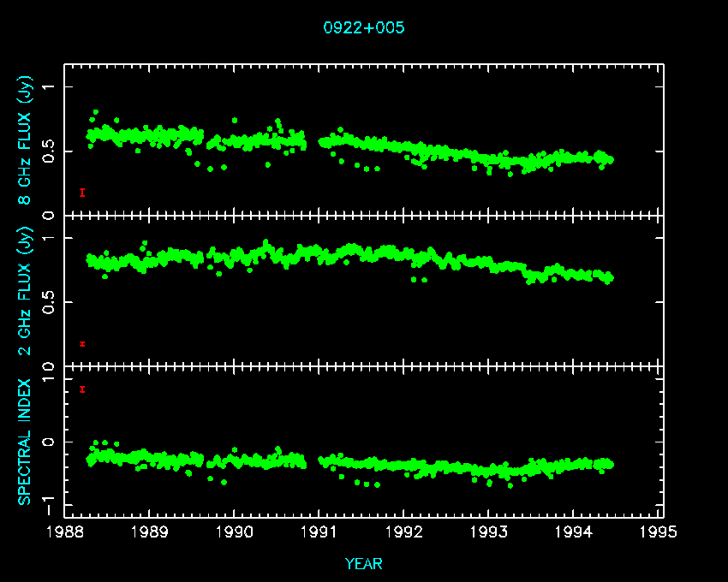This screenshot has width=728, height=582.
Task: Click the red error bar in 8 GHz panel
Action: coord(82,193)
